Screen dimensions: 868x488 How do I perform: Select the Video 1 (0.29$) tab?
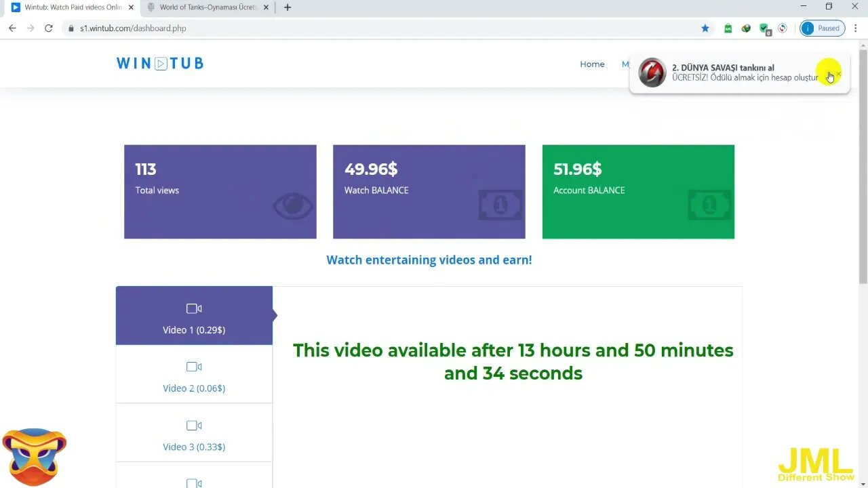point(194,316)
